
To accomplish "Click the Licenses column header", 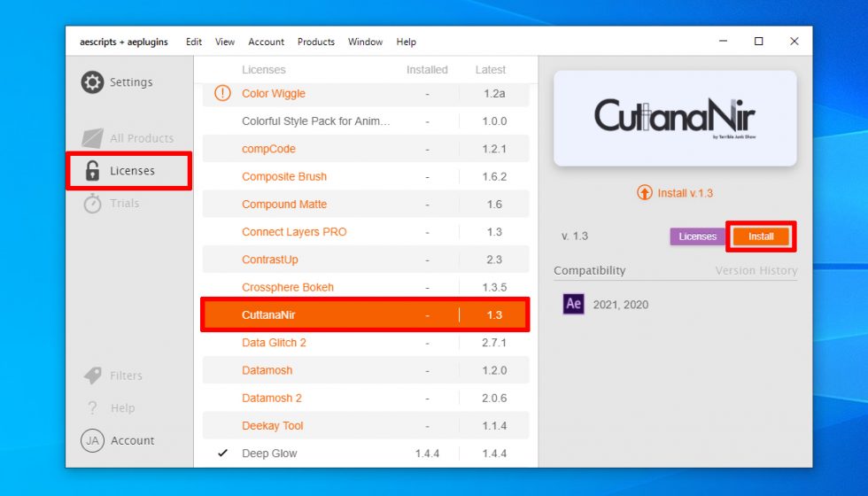I will coord(264,70).
